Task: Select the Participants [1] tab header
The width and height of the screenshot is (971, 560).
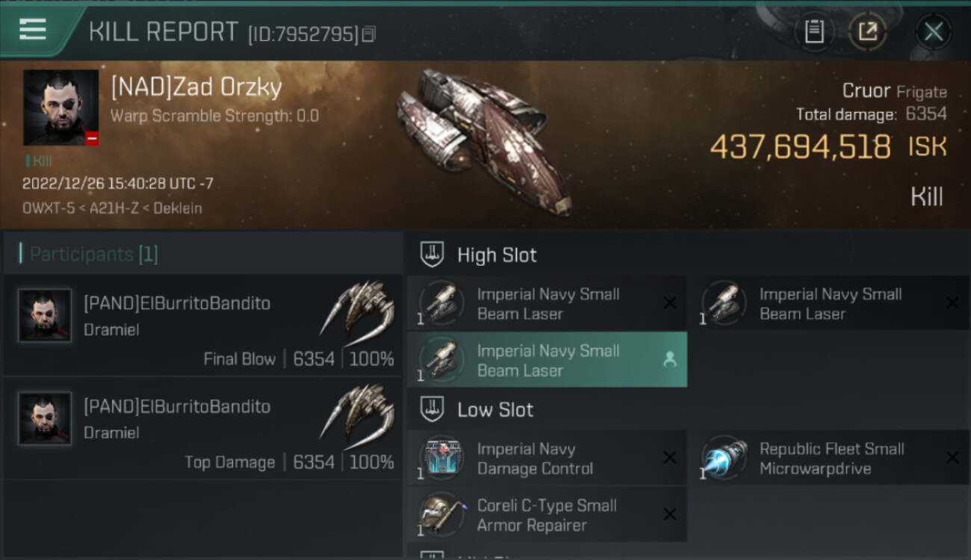Action: click(93, 254)
